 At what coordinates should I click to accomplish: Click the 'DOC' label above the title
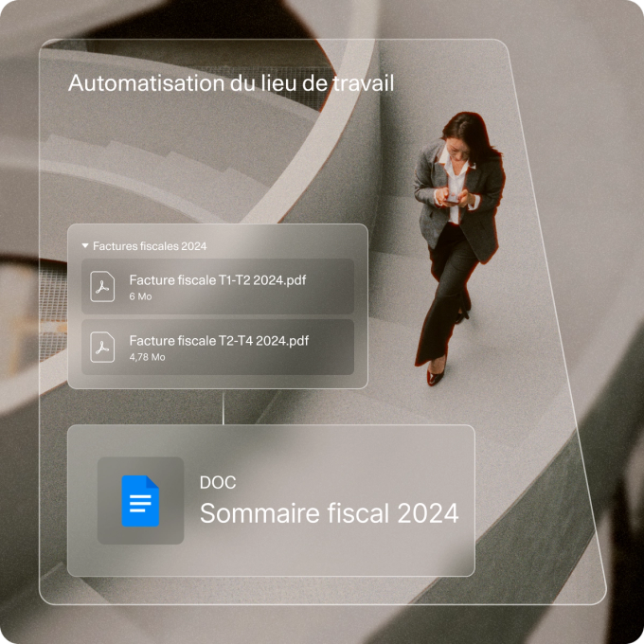[x=218, y=483]
